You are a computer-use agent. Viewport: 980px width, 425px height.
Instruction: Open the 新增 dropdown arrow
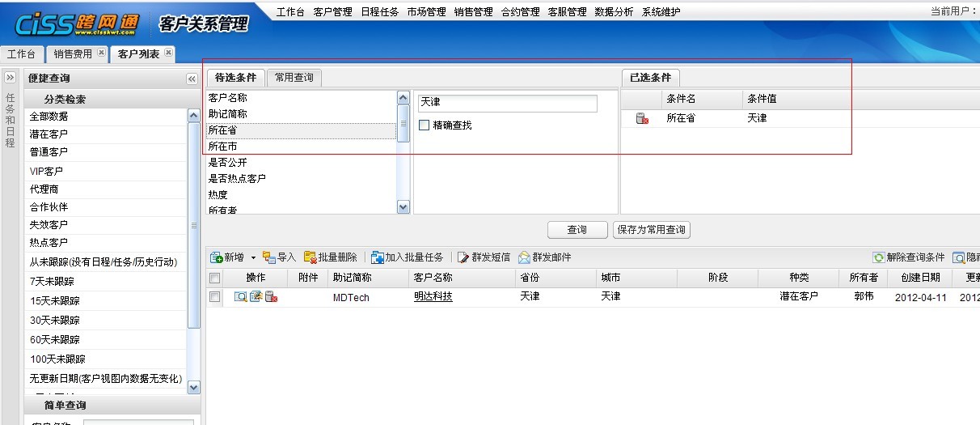[x=253, y=257]
